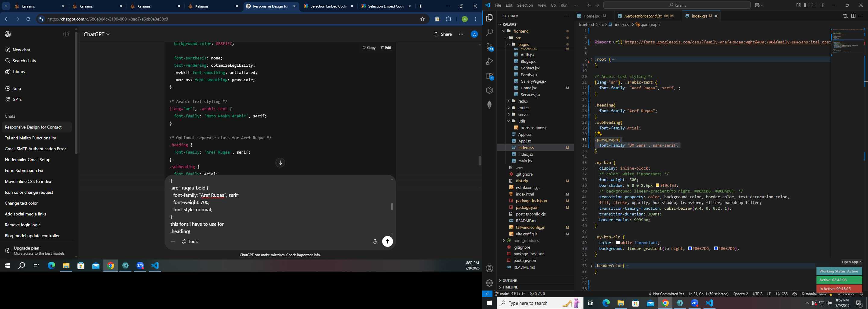Click the Edit button on code message

(386, 48)
